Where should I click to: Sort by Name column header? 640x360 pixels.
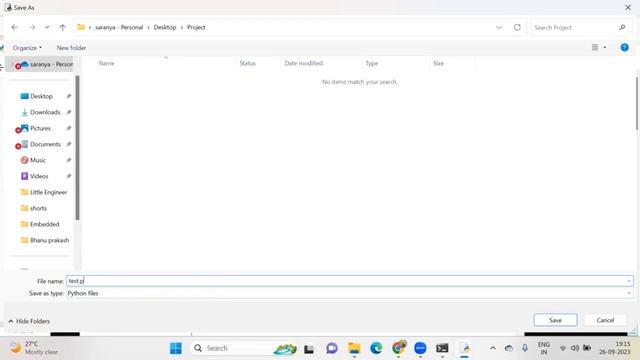(x=106, y=63)
